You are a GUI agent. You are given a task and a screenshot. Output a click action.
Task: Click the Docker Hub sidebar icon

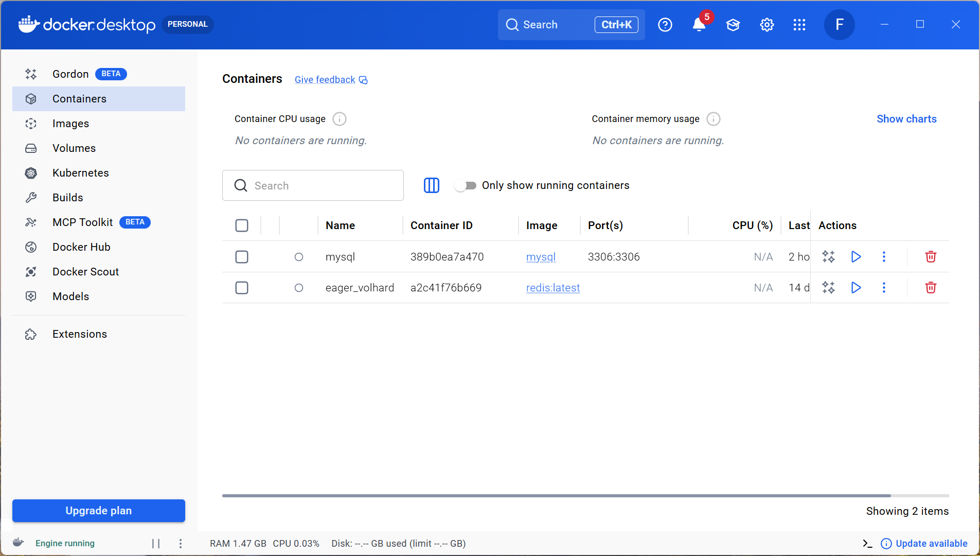click(31, 247)
